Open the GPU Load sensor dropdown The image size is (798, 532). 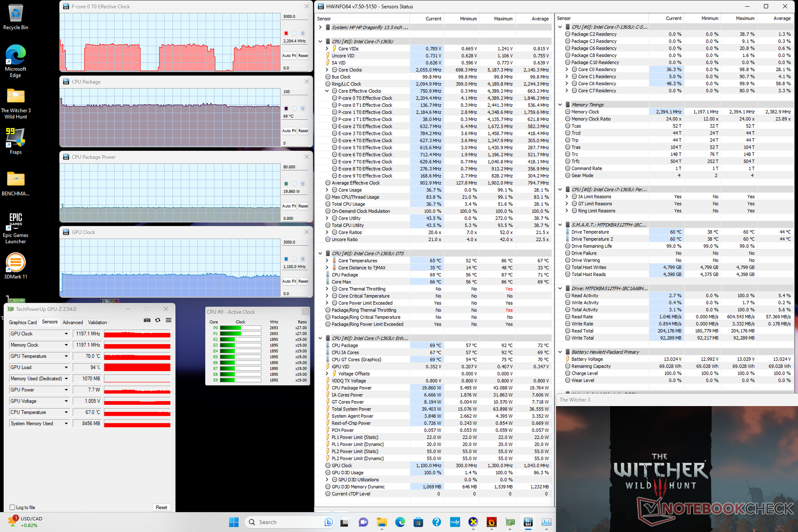(66, 368)
